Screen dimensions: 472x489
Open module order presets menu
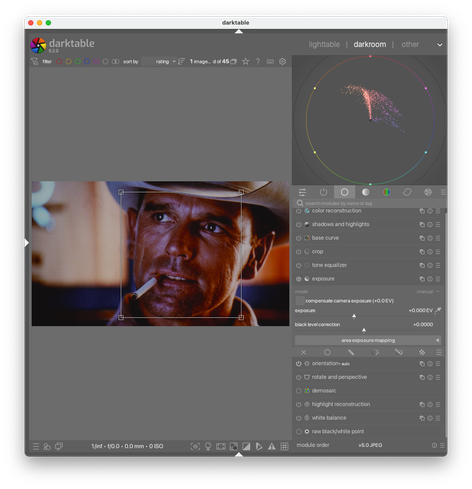442,445
